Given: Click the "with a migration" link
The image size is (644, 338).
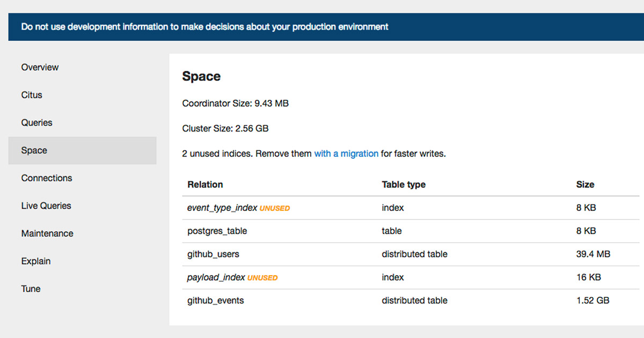Looking at the screenshot, I should [x=346, y=153].
